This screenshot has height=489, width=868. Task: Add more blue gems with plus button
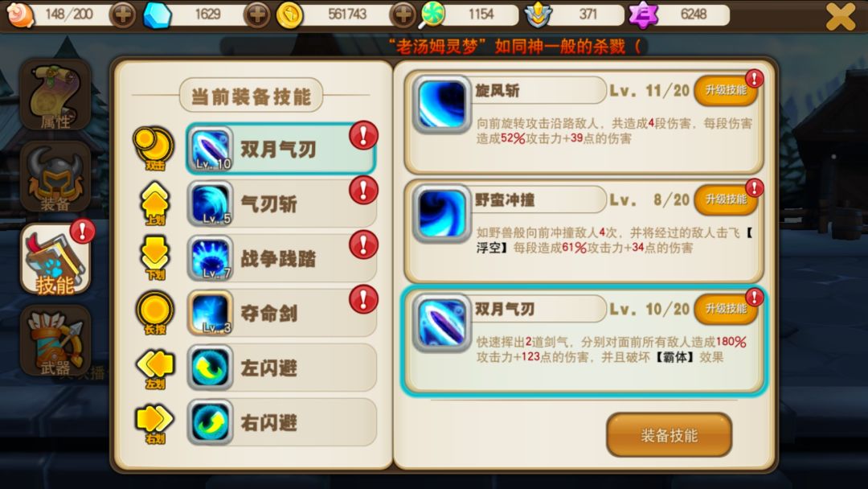coord(257,14)
